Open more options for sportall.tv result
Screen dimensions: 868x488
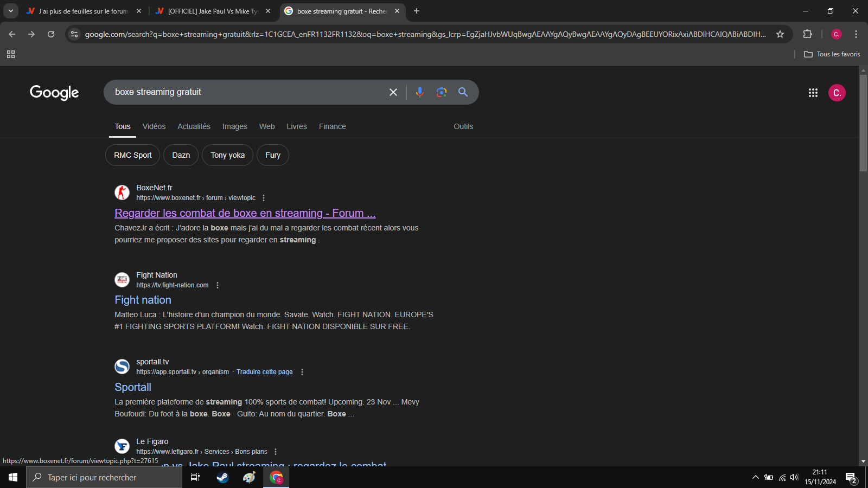point(302,372)
